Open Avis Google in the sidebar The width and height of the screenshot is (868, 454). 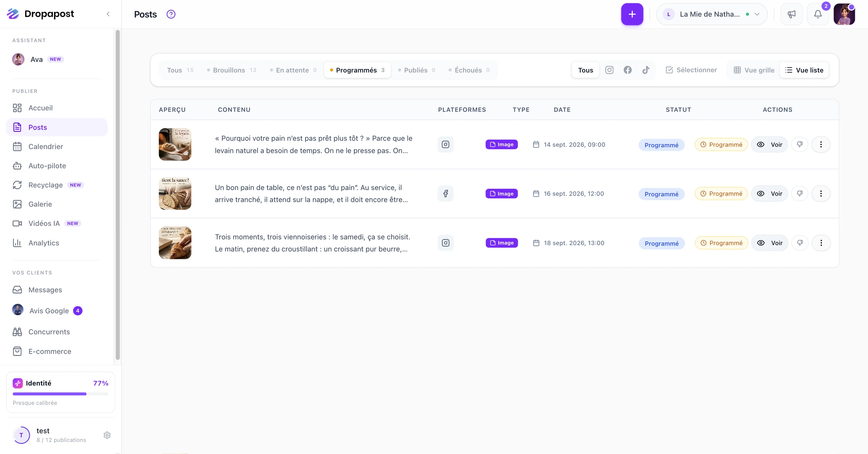pyautogui.click(x=57, y=311)
